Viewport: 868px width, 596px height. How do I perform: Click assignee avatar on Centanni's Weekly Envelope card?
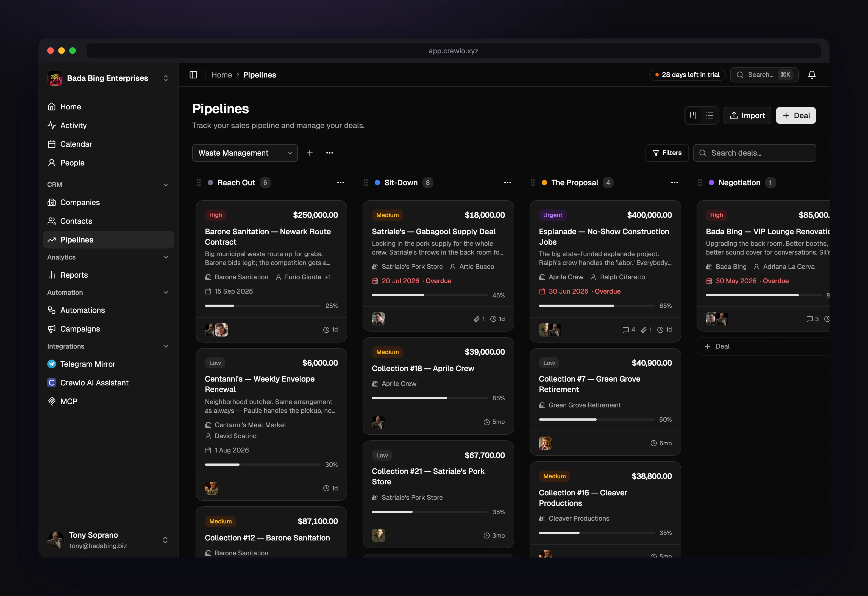[212, 488]
